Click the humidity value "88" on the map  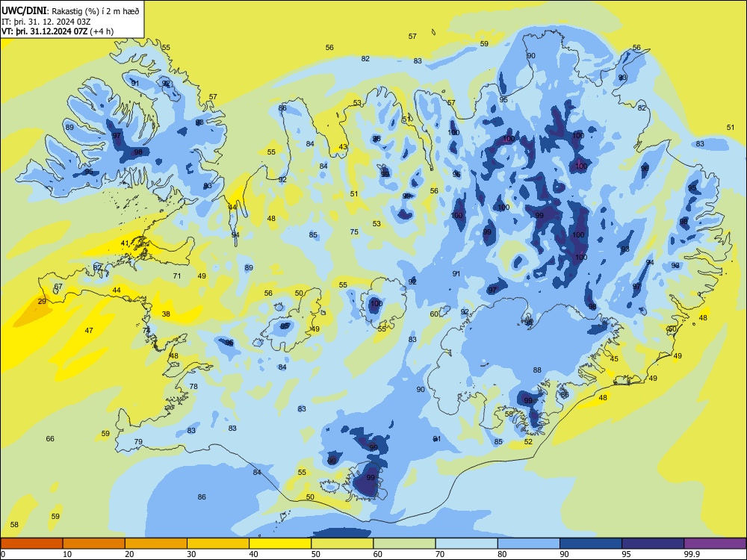(x=537, y=370)
